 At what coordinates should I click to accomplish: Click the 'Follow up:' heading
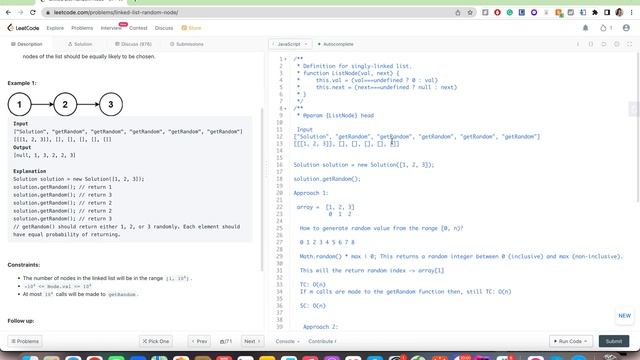[21, 321]
